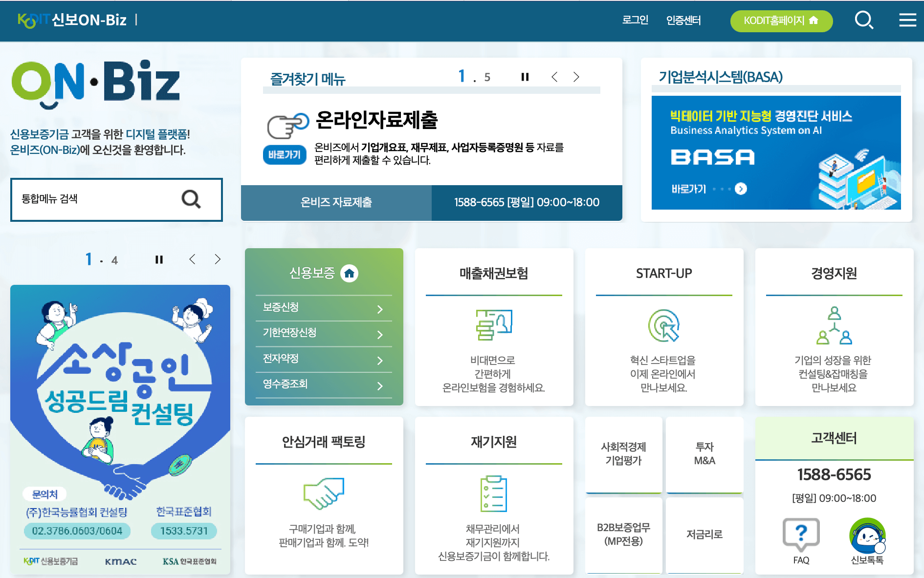Click the 기업분석시스템(BASA) heading
This screenshot has width=924, height=578.
pyautogui.click(x=721, y=77)
